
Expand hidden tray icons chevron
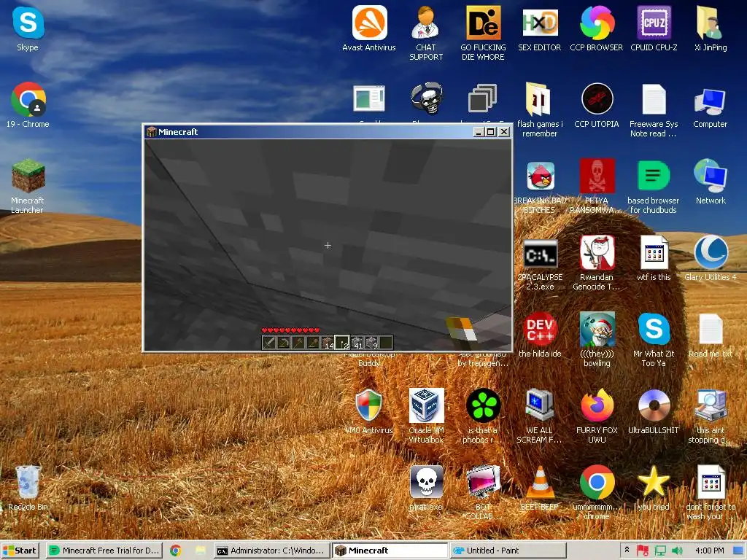[x=627, y=550]
